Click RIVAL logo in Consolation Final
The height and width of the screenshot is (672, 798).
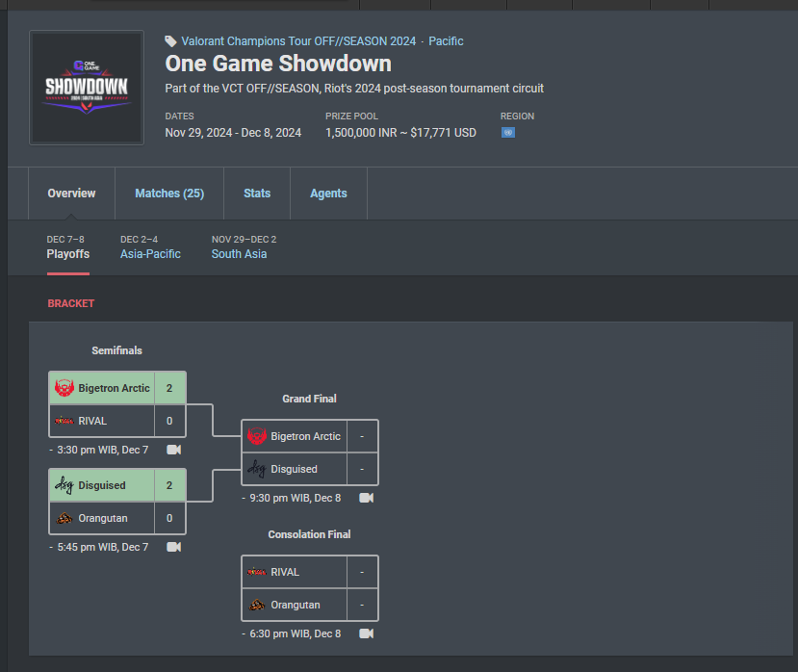[x=256, y=572]
